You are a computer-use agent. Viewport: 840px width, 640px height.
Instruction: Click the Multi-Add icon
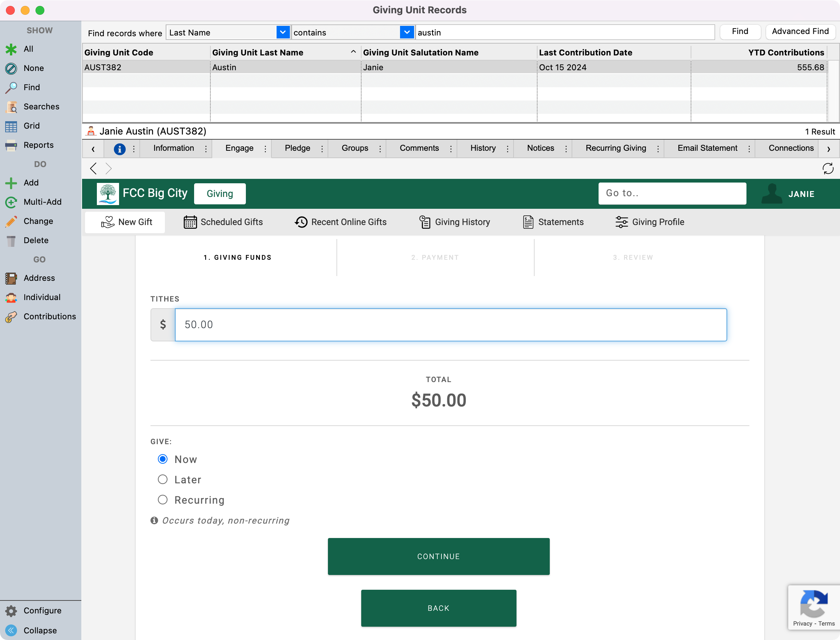point(11,202)
